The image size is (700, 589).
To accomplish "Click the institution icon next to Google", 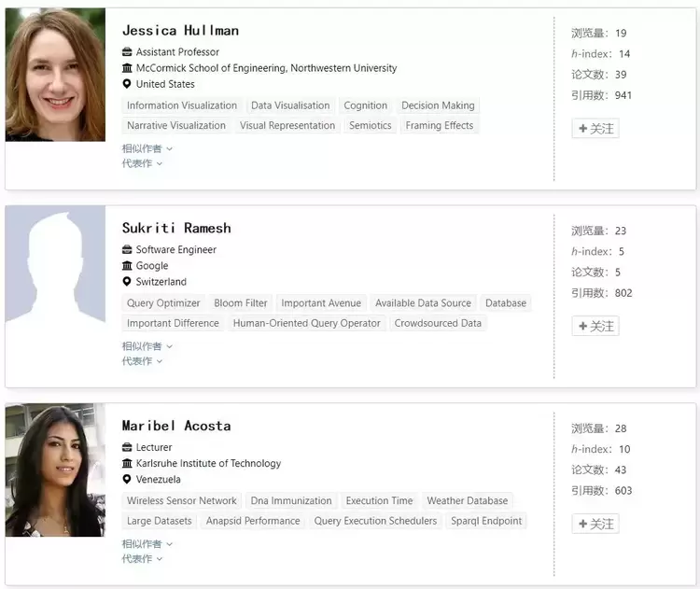I will (x=127, y=266).
